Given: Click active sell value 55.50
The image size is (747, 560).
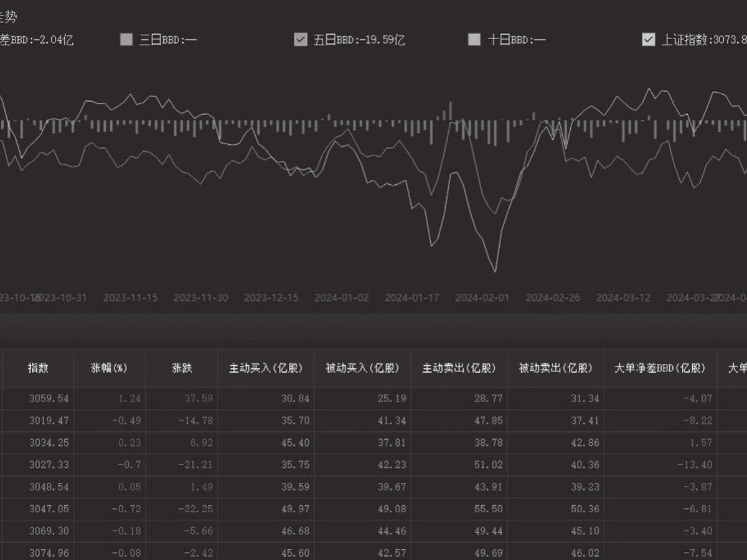Looking at the screenshot, I should (x=459, y=509).
